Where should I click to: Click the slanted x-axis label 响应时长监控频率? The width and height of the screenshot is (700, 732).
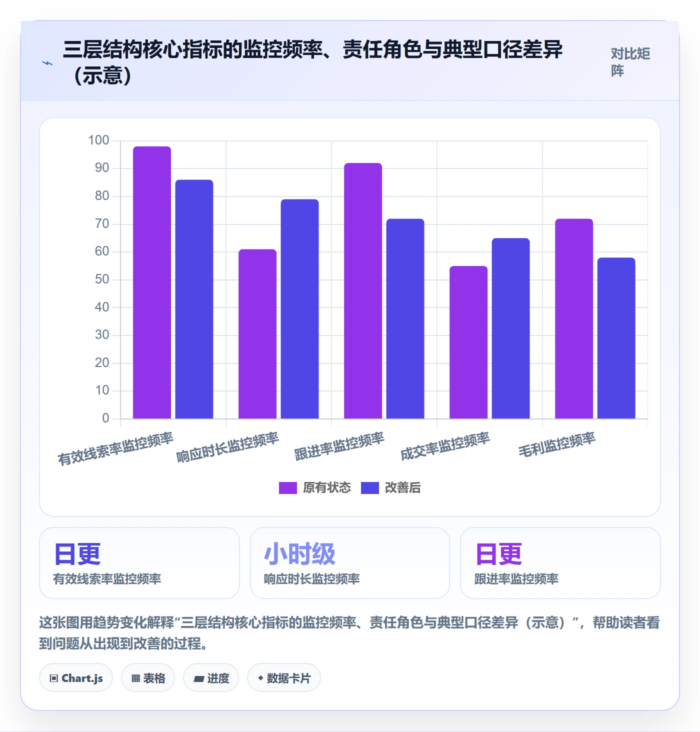click(x=227, y=447)
